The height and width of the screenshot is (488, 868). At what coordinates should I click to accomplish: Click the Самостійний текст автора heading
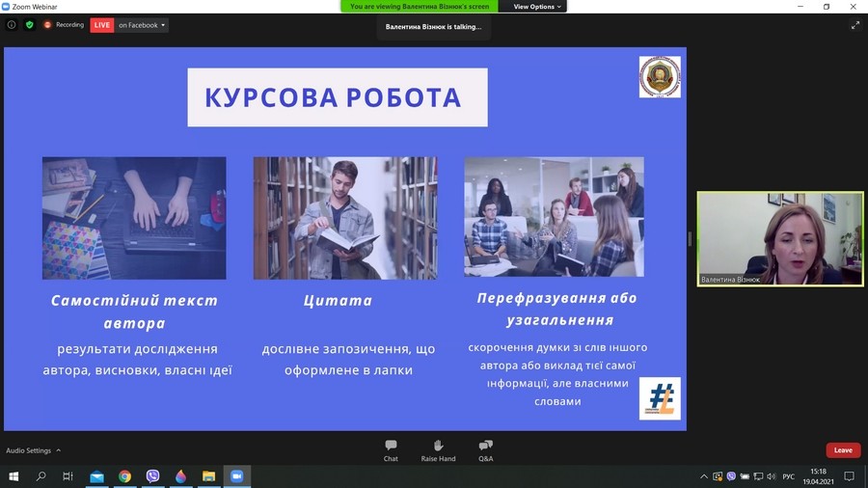[x=134, y=312]
